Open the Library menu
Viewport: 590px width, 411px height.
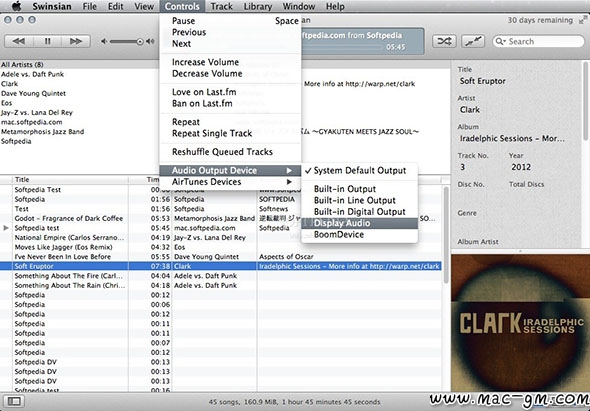coord(258,6)
